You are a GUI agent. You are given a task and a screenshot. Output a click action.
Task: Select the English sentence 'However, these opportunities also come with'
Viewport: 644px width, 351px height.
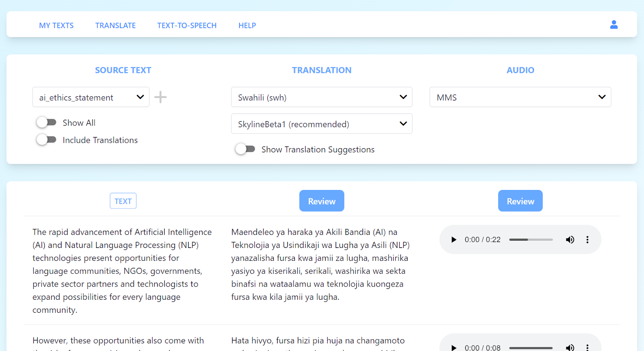(118, 341)
